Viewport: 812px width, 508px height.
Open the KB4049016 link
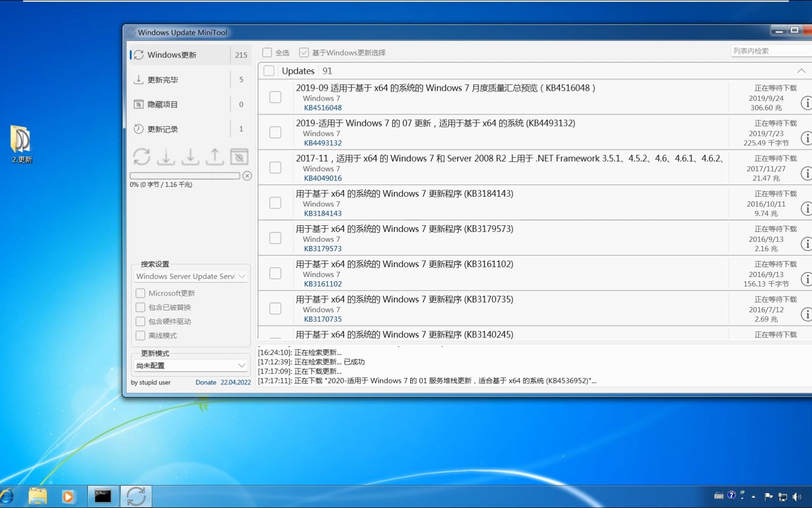[323, 178]
